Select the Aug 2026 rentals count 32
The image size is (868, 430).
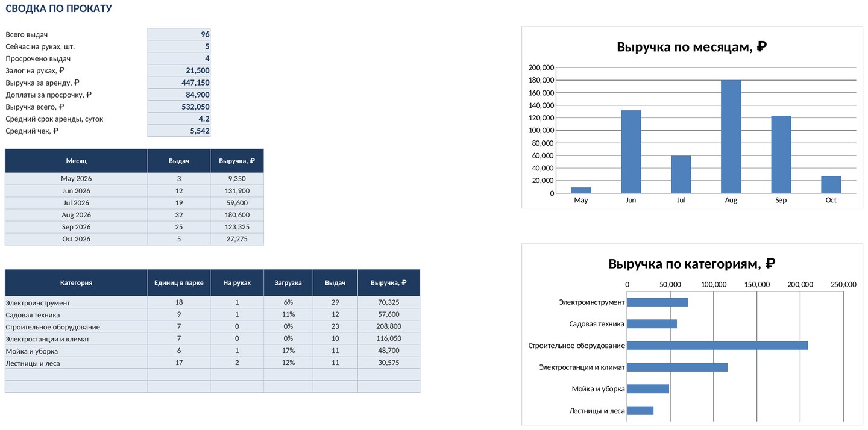(x=179, y=215)
